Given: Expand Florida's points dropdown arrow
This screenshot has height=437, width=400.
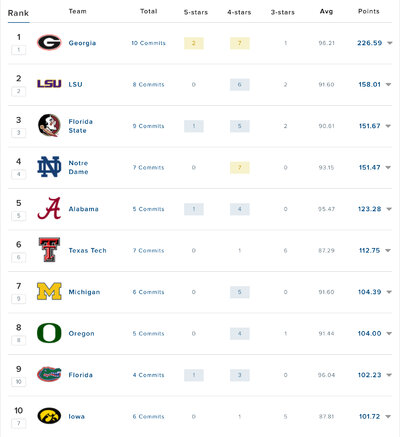Looking at the screenshot, I should coord(389,375).
